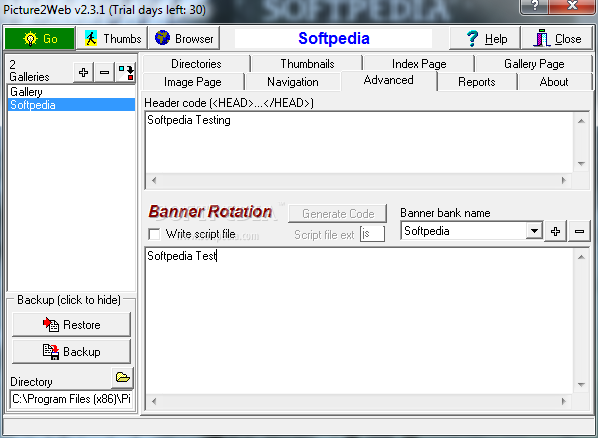598x438 pixels.
Task: Switch to the Directories tab
Action: tap(196, 64)
